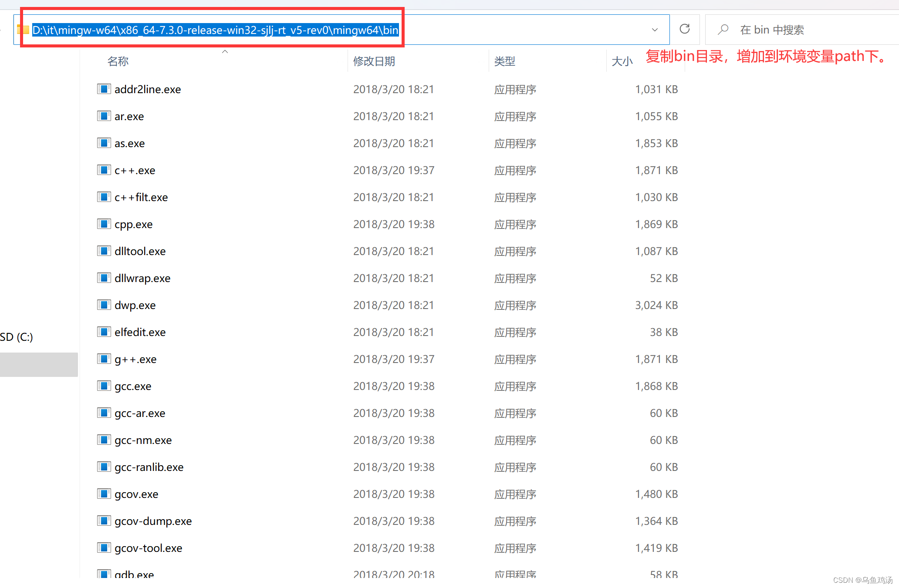
Task: Click the elfedit.exe file icon
Action: point(104,332)
